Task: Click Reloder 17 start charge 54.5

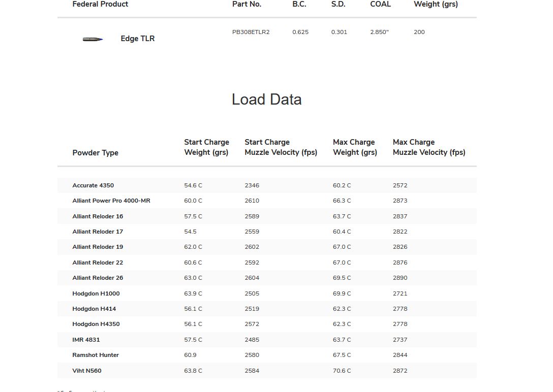Action: click(190, 232)
